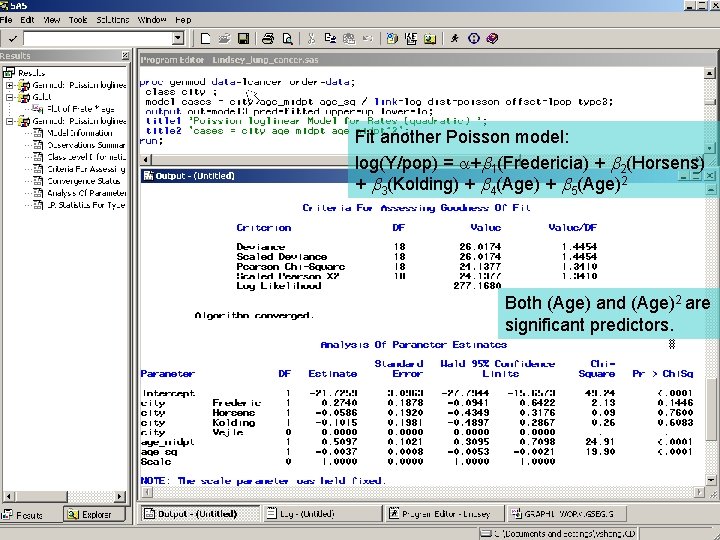Click Results tree right scroll arrow
720x540 pixels.
[119, 496]
